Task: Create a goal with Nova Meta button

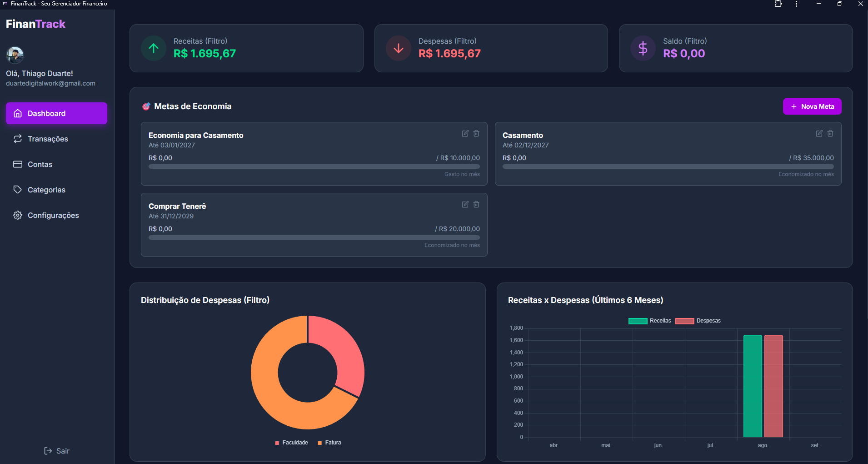Action: 812,106
